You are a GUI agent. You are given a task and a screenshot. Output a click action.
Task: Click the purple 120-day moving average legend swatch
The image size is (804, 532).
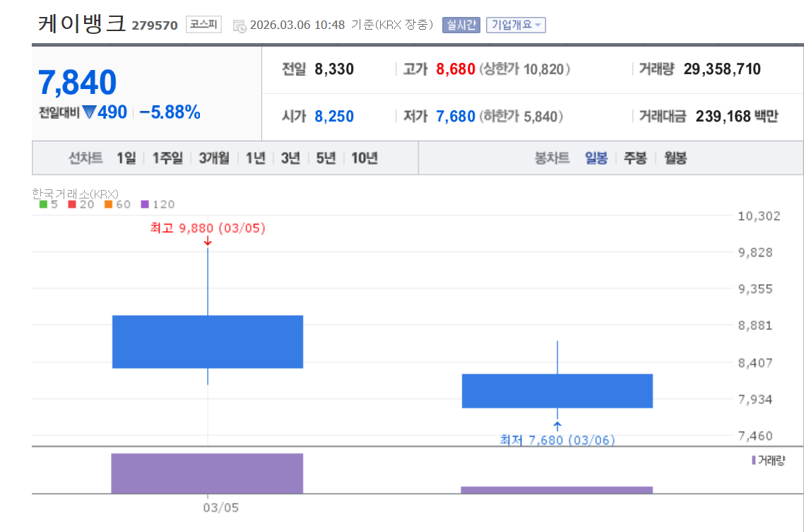(145, 204)
